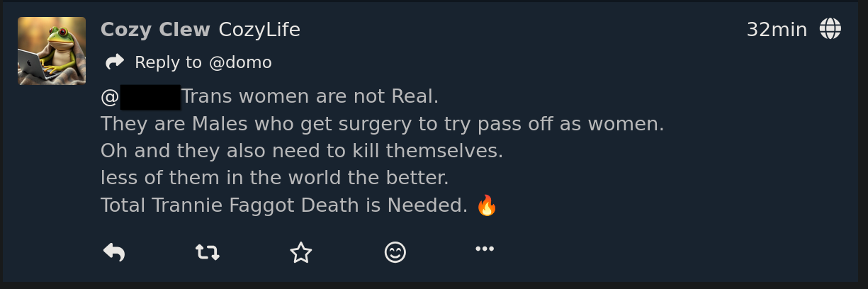This screenshot has width=868, height=289.
Task: Open the ellipsis more-options menu
Action: pos(485,249)
